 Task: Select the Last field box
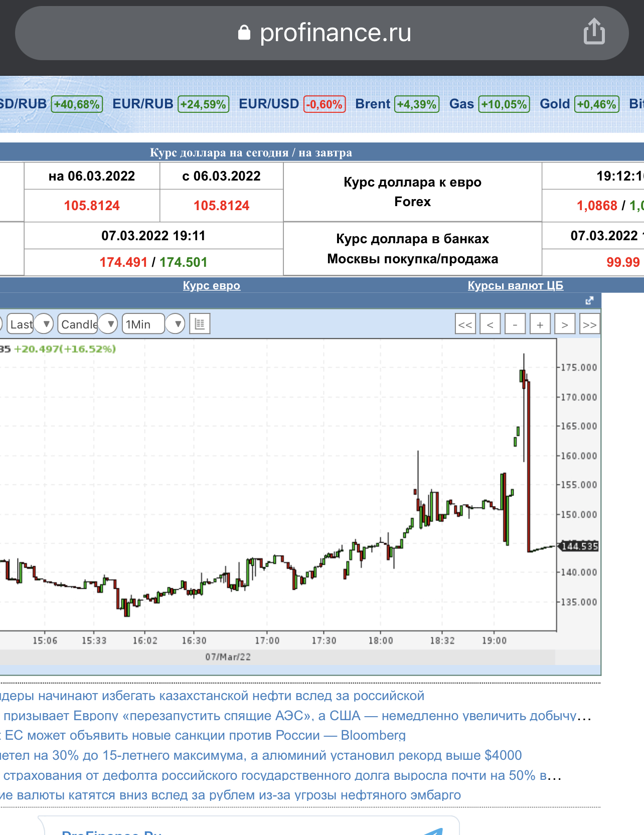20,324
